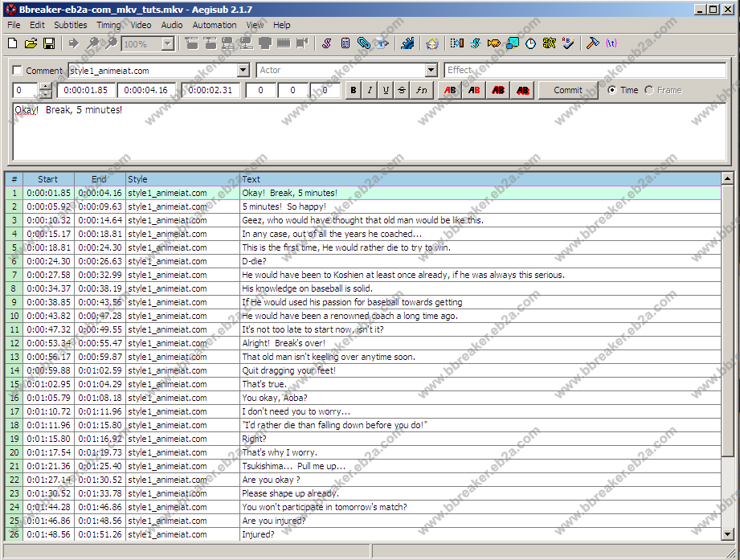Toggle the bold formatting button
Viewport: 740px width, 560px height.
[354, 90]
